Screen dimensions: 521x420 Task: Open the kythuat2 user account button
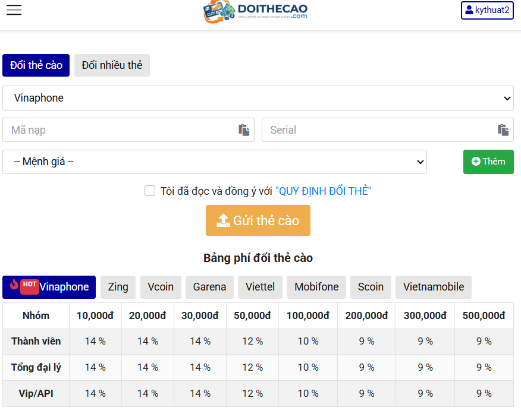[487, 10]
